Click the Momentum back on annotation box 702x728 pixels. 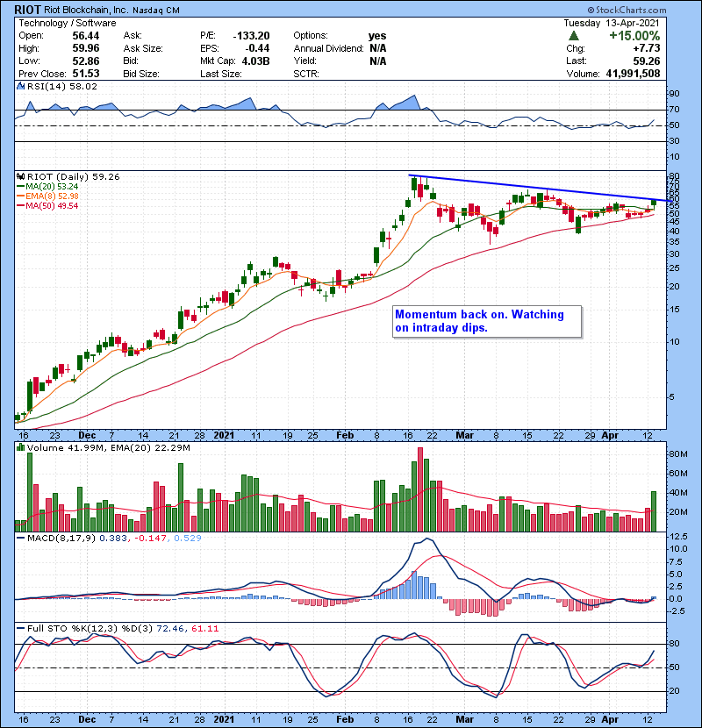[x=487, y=321]
